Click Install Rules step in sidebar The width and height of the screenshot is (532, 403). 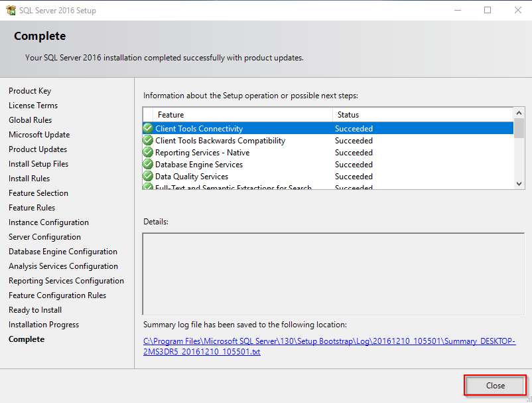(x=29, y=178)
